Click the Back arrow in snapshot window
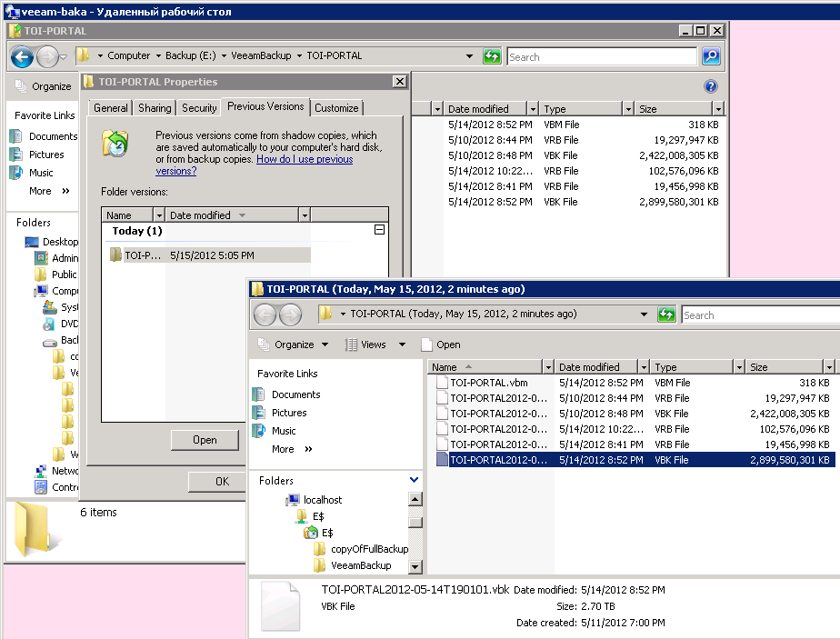This screenshot has height=639, width=840. click(x=265, y=315)
